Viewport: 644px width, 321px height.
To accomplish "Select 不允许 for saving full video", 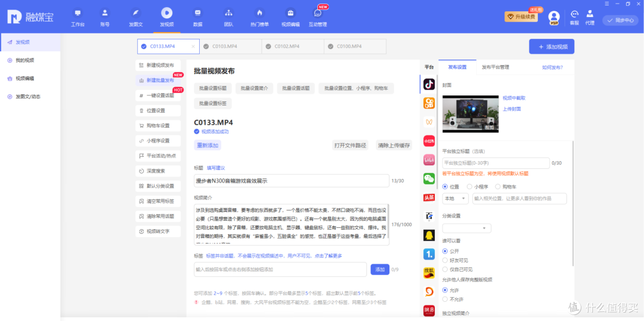I will pos(445,299).
